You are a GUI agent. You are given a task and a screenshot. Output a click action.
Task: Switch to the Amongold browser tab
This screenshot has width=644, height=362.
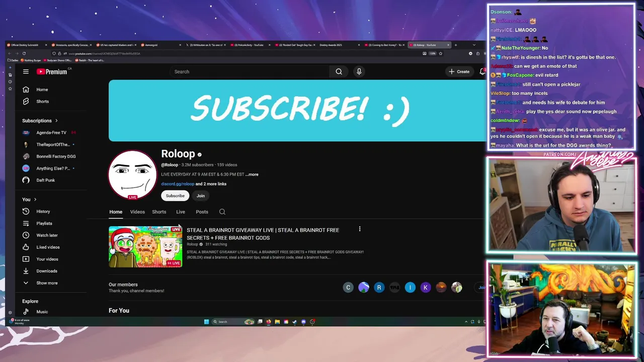[x=161, y=45]
